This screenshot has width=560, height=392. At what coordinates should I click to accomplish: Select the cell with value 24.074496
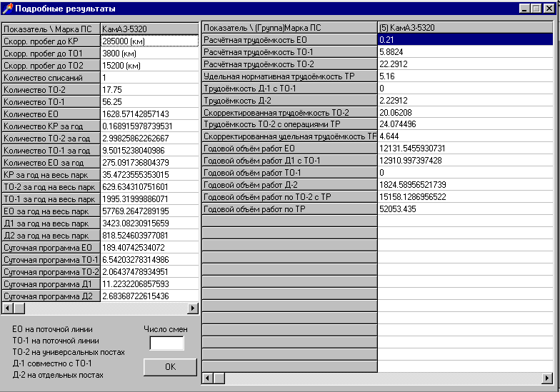[466, 124]
